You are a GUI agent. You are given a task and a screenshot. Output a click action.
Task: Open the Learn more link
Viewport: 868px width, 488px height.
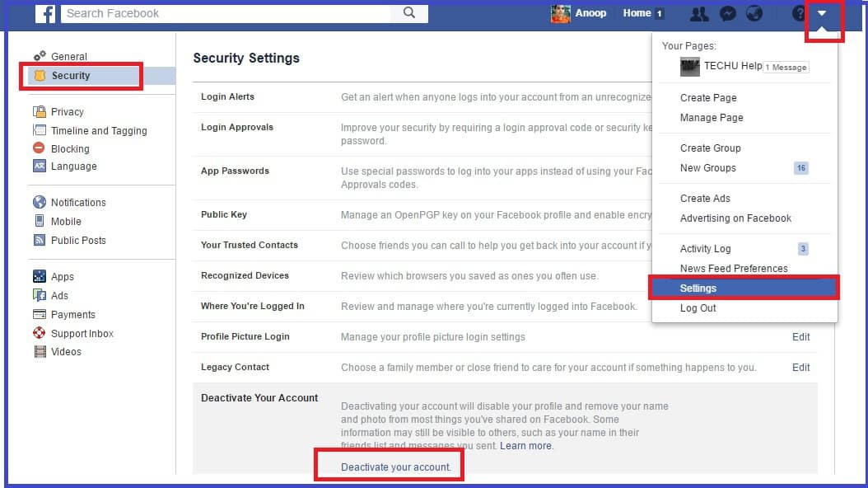(x=526, y=446)
